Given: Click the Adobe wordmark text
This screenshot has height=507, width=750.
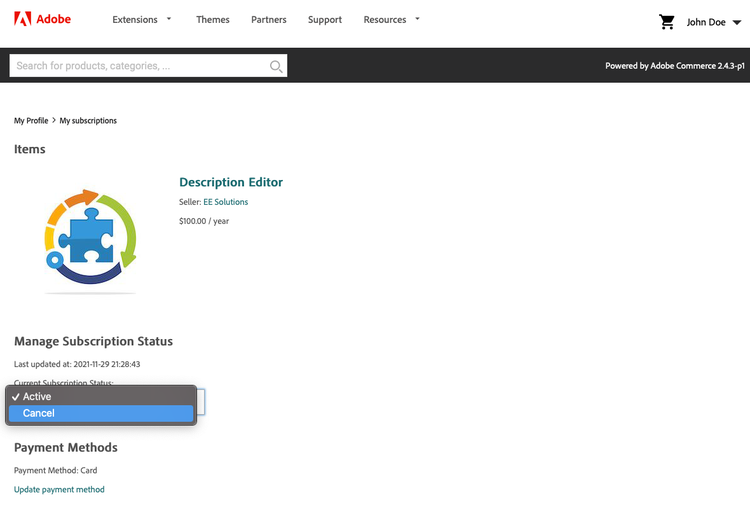Looking at the screenshot, I should (x=54, y=19).
